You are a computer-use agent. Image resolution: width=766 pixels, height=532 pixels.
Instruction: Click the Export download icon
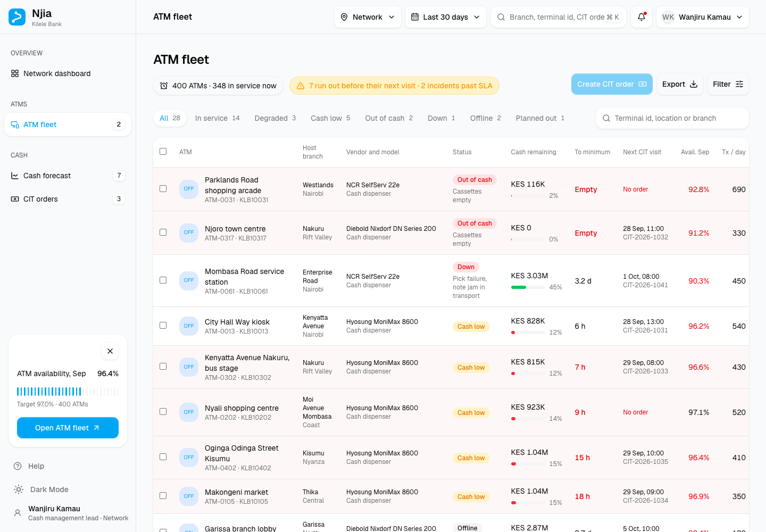(694, 84)
